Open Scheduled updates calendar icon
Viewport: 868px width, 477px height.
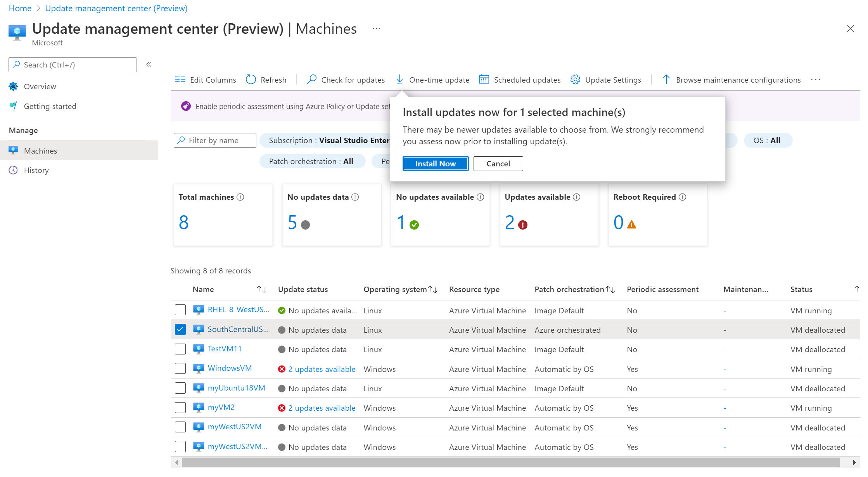pyautogui.click(x=484, y=79)
